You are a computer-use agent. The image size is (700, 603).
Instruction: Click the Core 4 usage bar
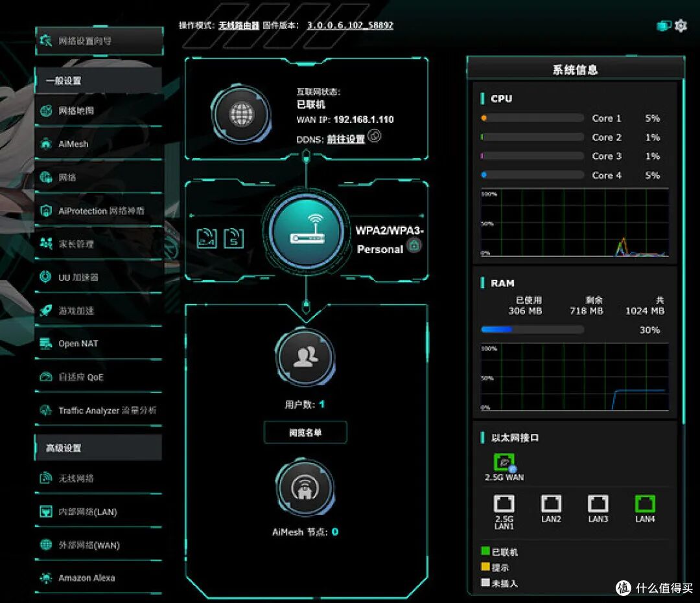pos(533,176)
